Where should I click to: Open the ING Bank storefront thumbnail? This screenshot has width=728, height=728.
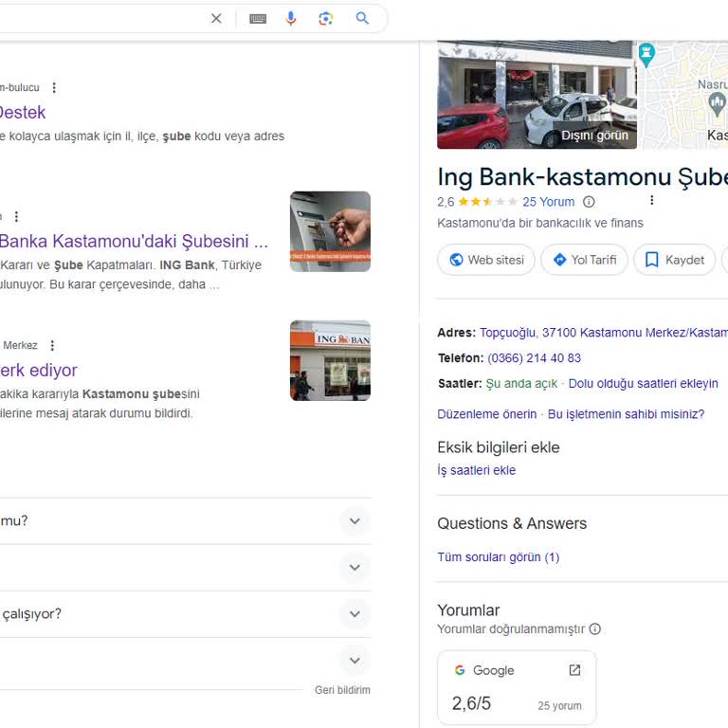coord(330,360)
